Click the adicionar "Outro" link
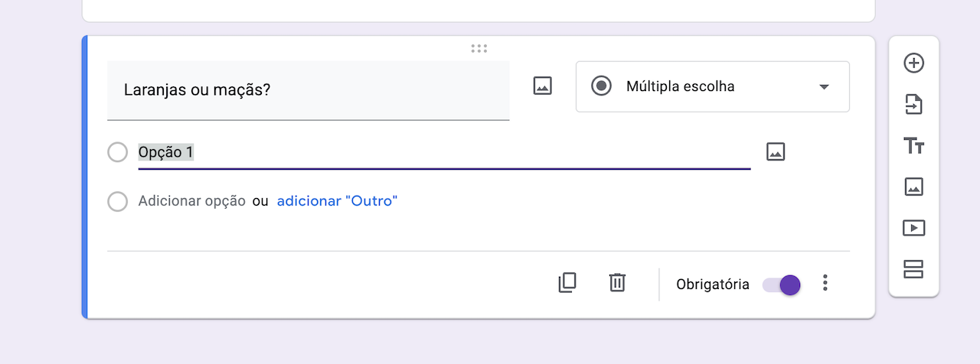980x364 pixels. point(337,201)
